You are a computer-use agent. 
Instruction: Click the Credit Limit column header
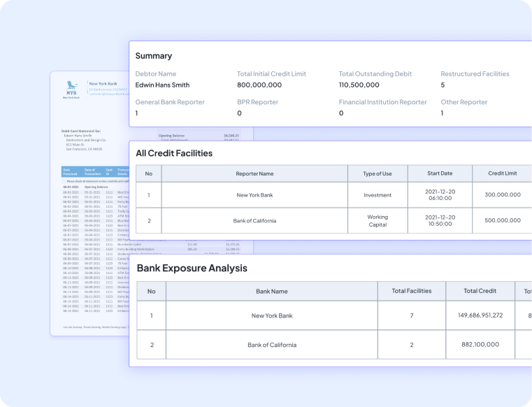501,174
